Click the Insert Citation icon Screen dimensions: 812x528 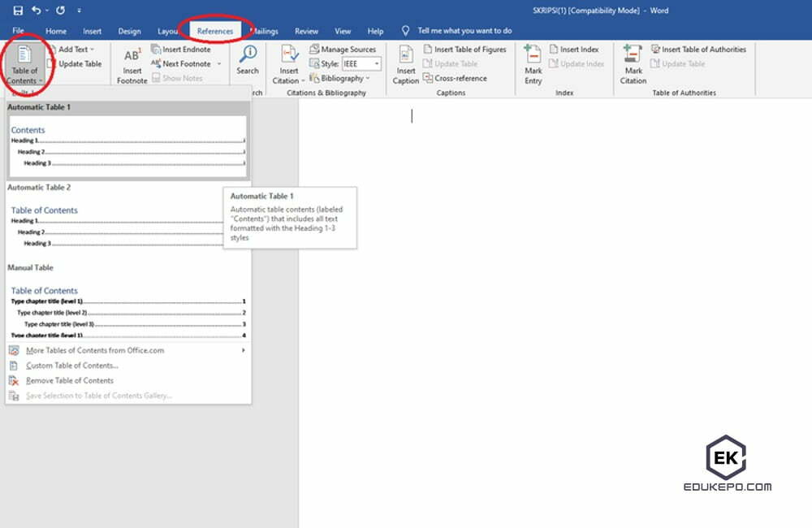click(x=288, y=63)
